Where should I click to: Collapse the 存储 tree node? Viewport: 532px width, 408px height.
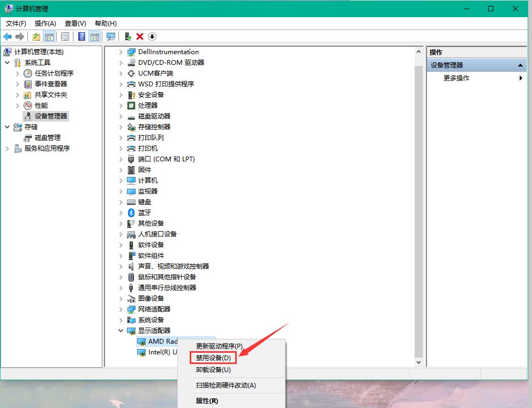pyautogui.click(x=8, y=127)
